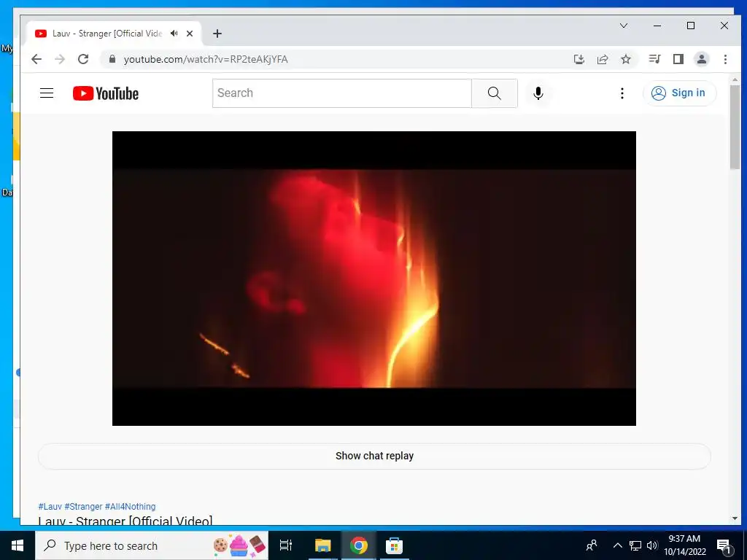Click Show chat replay button
Image resolution: width=747 pixels, height=560 pixels.
point(374,456)
